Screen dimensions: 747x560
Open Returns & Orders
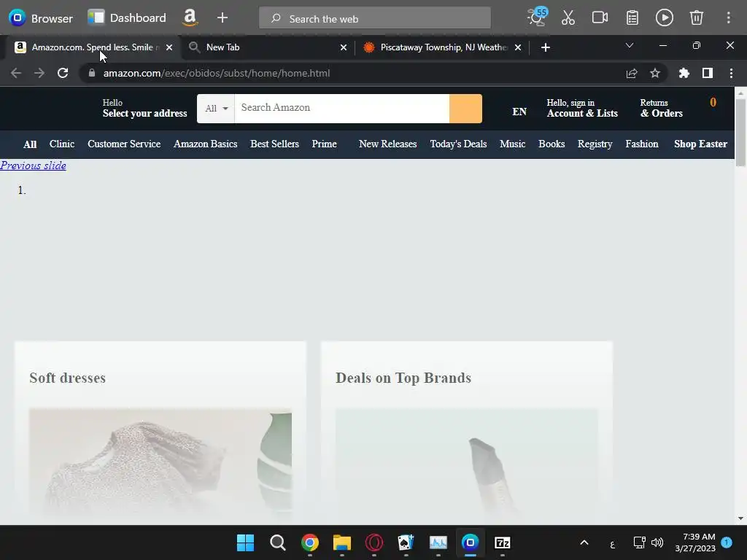[x=661, y=109]
